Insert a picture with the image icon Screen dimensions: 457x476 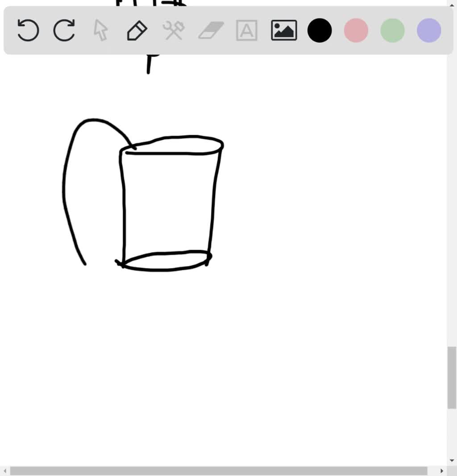pos(284,31)
